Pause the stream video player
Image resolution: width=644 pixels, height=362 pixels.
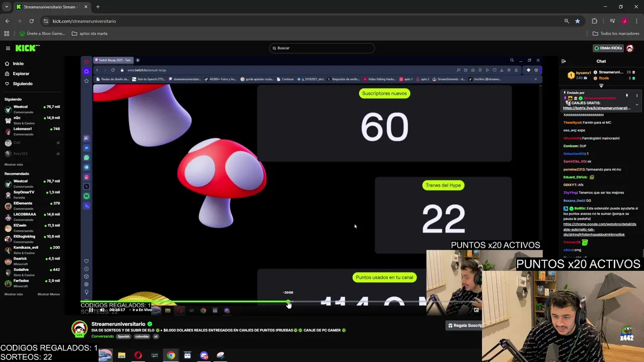click(x=91, y=310)
